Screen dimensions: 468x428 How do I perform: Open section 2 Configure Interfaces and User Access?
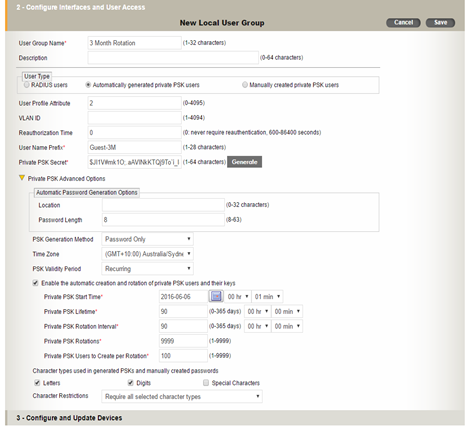coord(80,7)
